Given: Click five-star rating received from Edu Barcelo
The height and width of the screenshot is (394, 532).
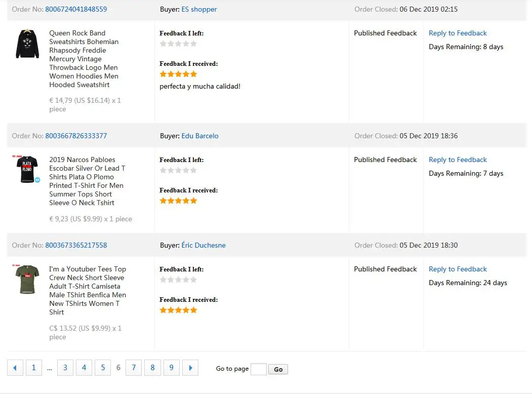Looking at the screenshot, I should coord(178,201).
